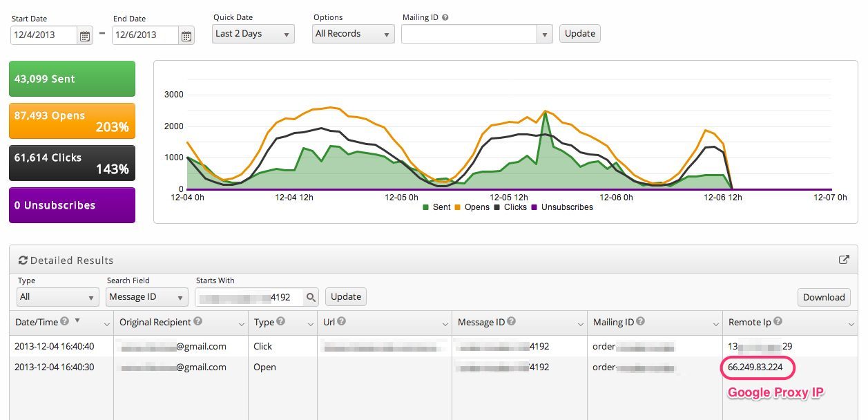Open the Start Date calendar picker
This screenshot has height=420, width=868.
pos(85,36)
